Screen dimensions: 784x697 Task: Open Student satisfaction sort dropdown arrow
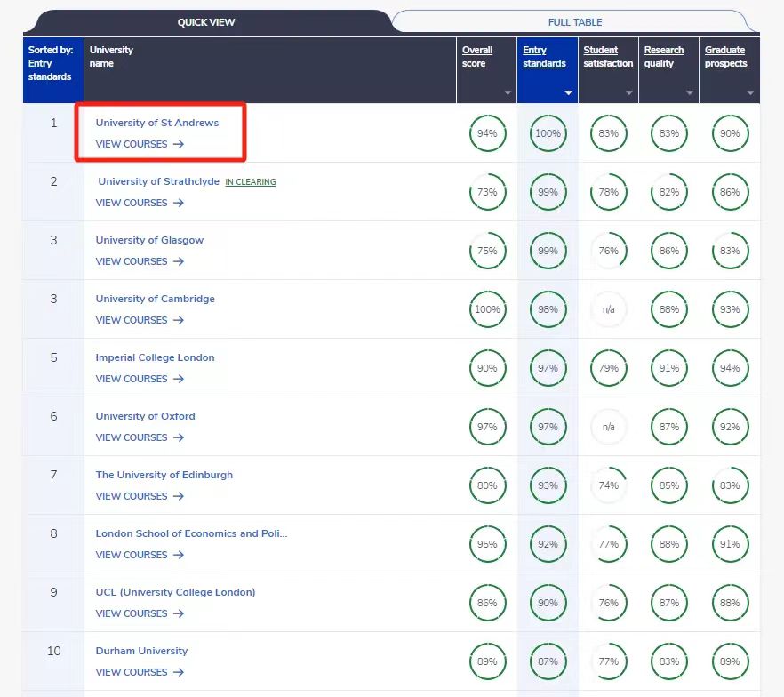[x=629, y=93]
